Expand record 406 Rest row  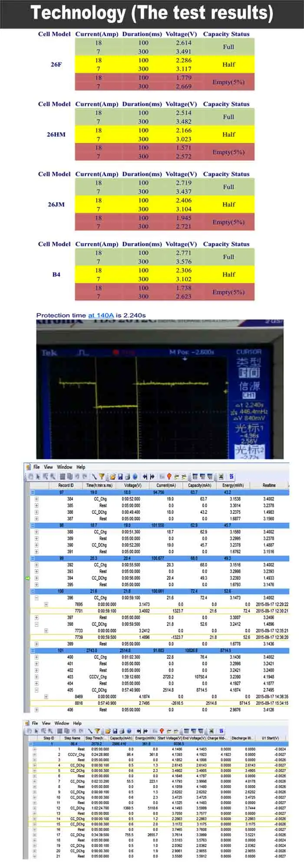click(x=36, y=710)
